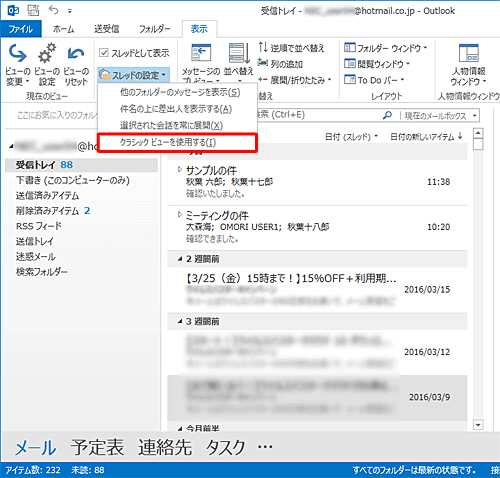Click the スレッドの設定 dropdown button
The width and height of the screenshot is (500, 478).
[134, 75]
